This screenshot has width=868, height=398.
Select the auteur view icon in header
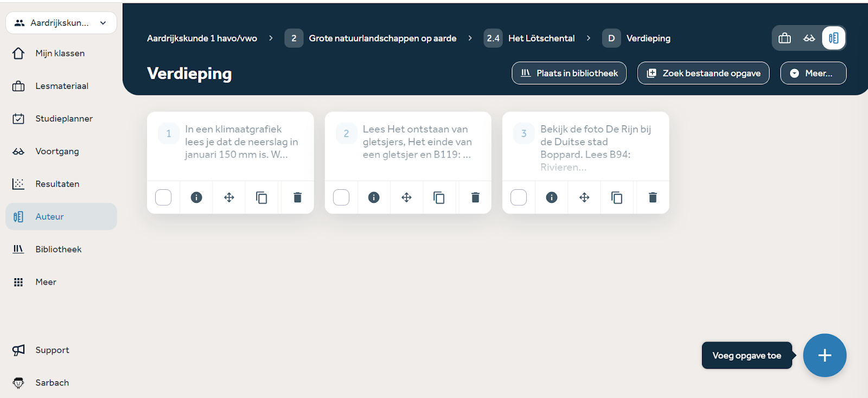pyautogui.click(x=834, y=38)
